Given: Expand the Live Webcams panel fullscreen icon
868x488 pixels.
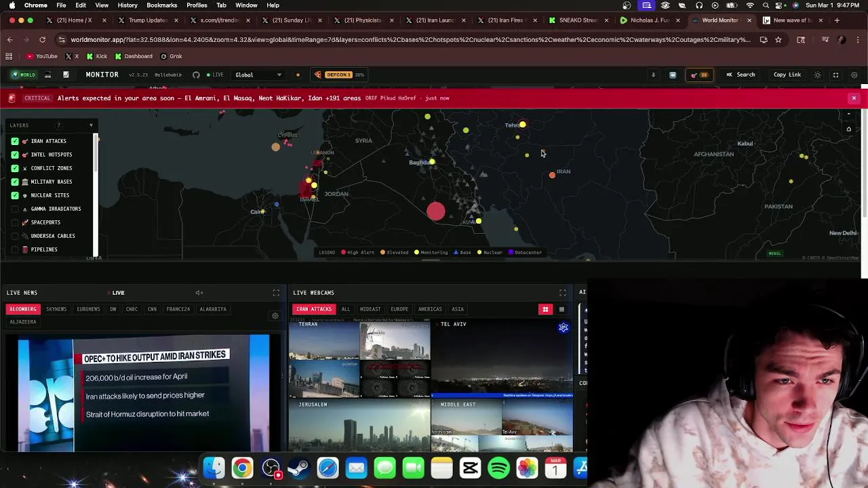Looking at the screenshot, I should click(x=562, y=293).
